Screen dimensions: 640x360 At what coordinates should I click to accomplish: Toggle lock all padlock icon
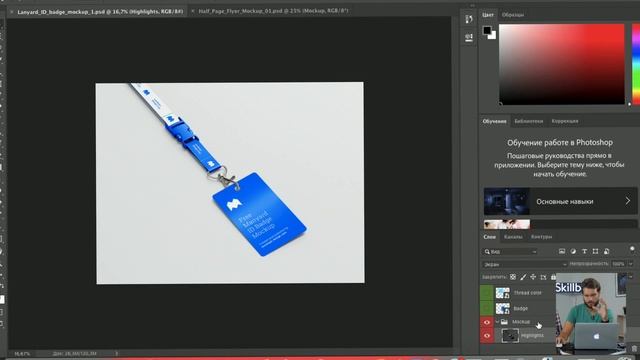553,277
